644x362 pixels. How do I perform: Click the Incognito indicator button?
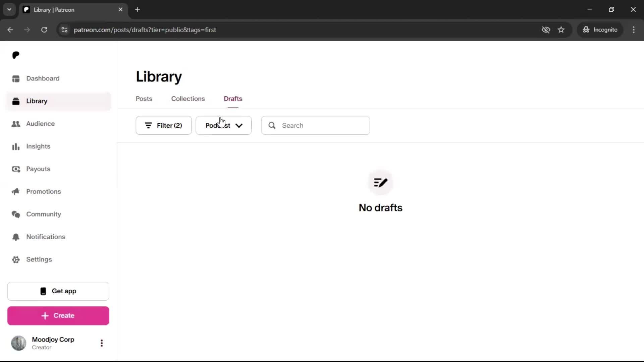tap(600, 30)
